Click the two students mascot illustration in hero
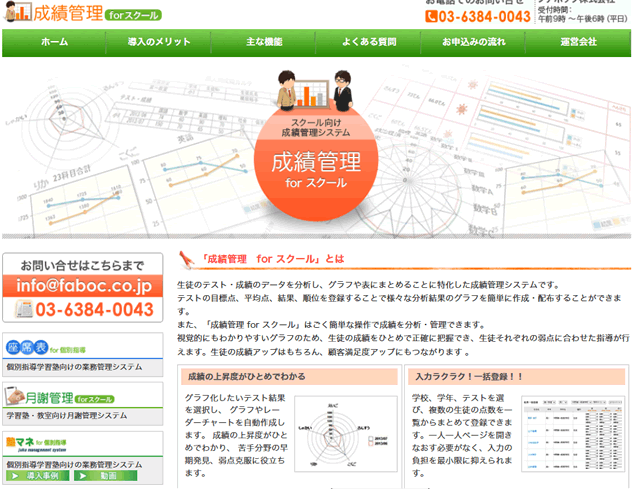Image resolution: width=640 pixels, height=498 pixels. click(x=315, y=91)
